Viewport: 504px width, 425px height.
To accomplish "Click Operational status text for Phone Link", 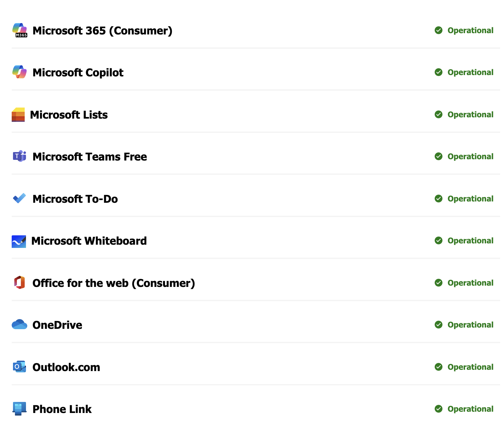I will 470,409.
